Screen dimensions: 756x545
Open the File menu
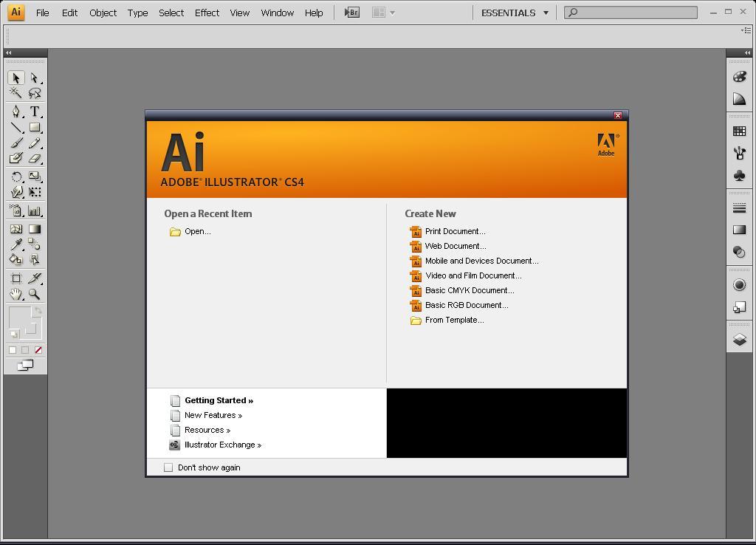click(x=42, y=13)
